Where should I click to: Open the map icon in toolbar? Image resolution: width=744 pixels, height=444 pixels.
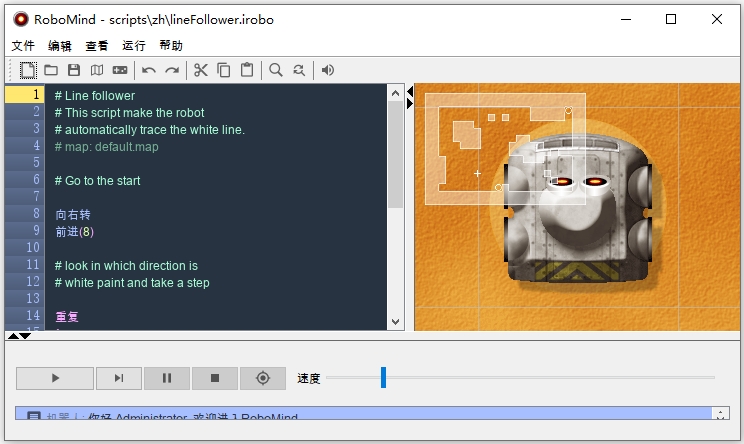click(x=97, y=70)
